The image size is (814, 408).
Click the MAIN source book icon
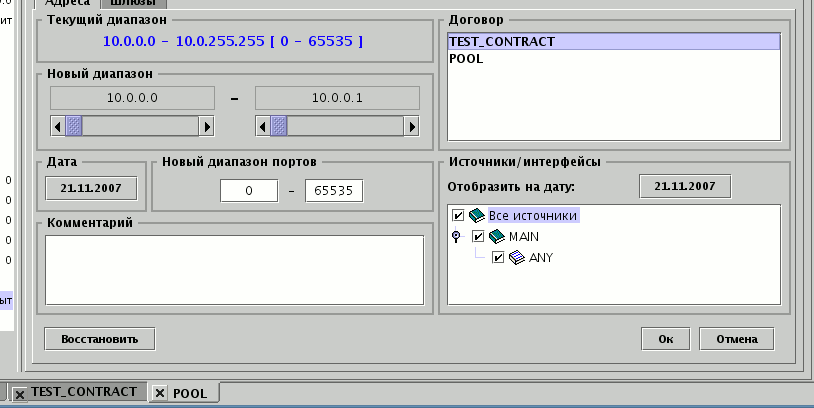click(497, 237)
